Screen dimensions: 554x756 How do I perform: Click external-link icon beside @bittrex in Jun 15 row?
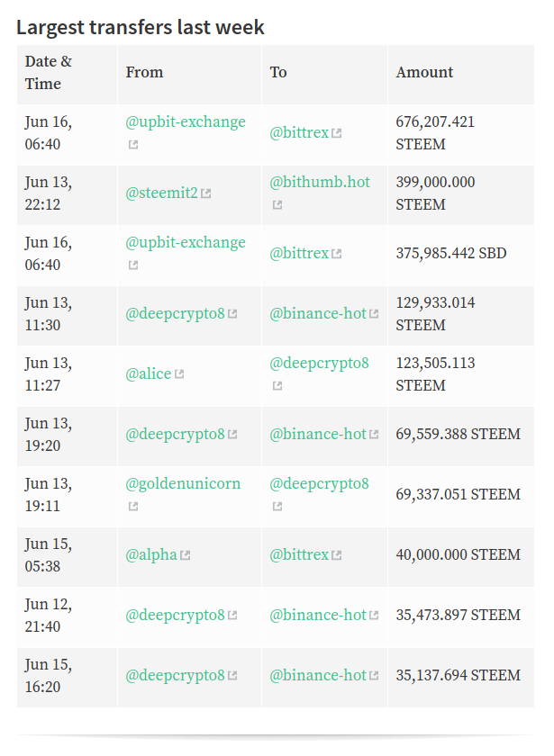[336, 555]
